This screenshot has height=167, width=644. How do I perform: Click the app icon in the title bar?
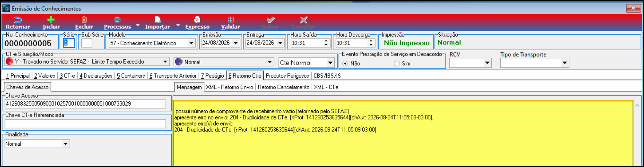pyautogui.click(x=6, y=8)
